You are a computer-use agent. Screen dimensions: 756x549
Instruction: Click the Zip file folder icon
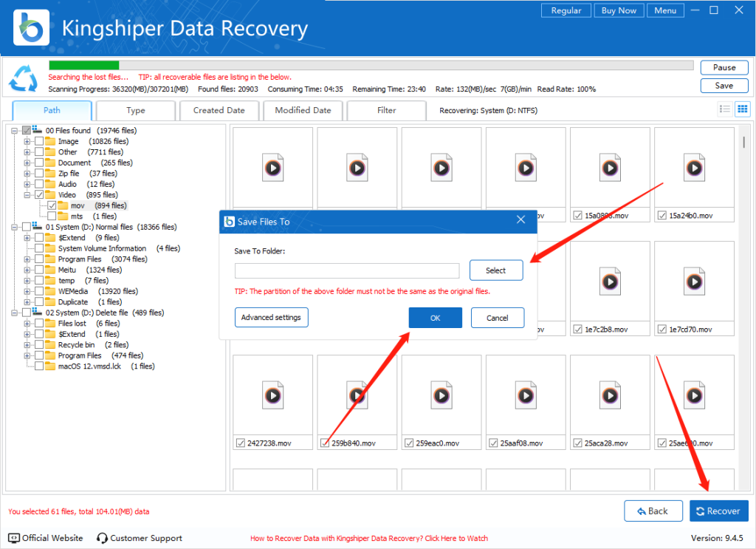point(50,173)
